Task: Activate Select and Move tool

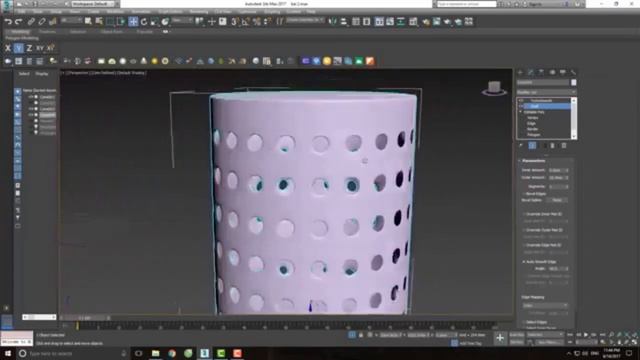Action: pyautogui.click(x=133, y=22)
